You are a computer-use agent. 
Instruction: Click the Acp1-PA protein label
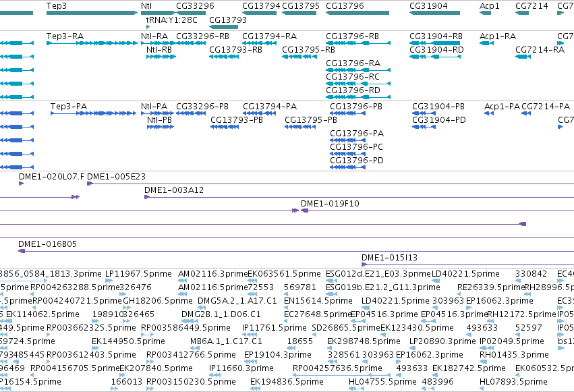click(502, 107)
